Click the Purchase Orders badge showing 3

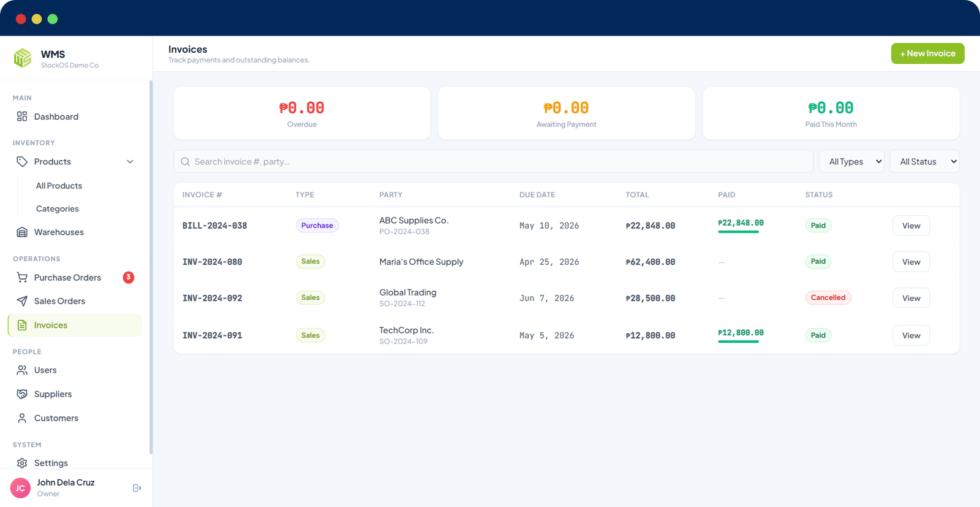(129, 277)
